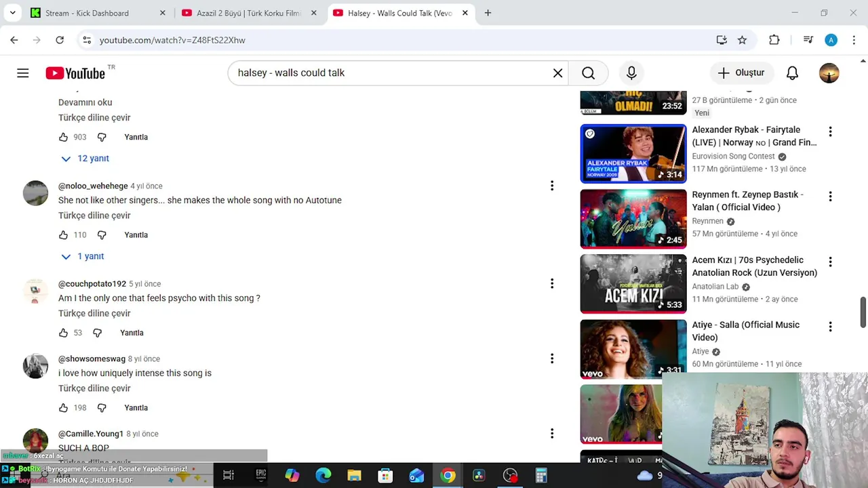Reply to @noloo_wehehege with Yanıtla

[x=136, y=235]
